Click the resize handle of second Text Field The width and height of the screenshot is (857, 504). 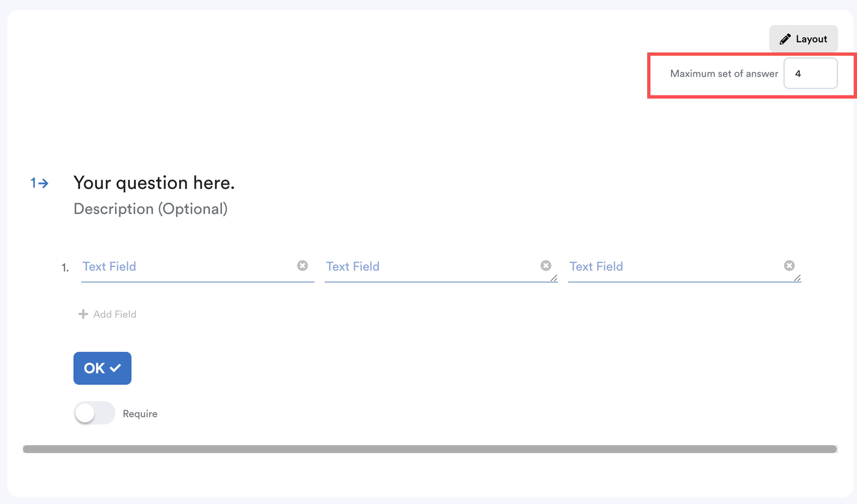point(554,278)
